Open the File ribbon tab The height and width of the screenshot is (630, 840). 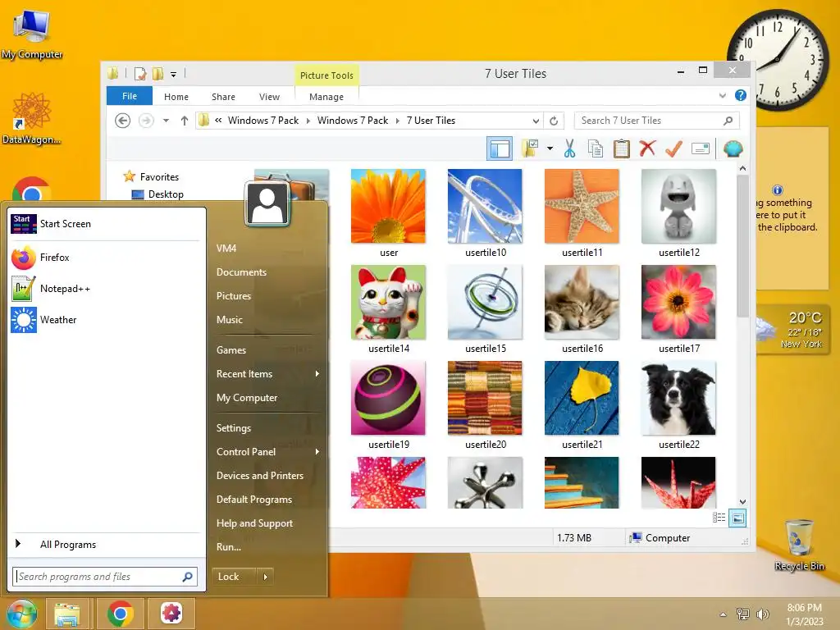tap(130, 96)
